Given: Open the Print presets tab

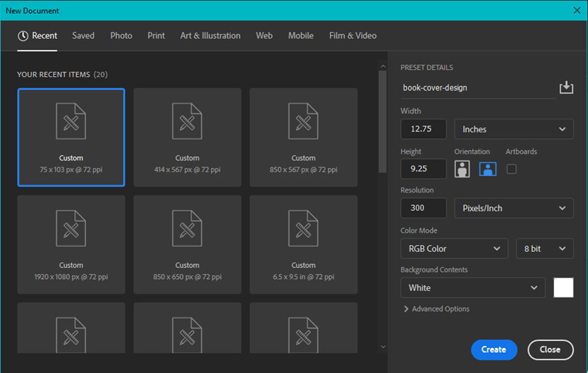Looking at the screenshot, I should [x=156, y=36].
